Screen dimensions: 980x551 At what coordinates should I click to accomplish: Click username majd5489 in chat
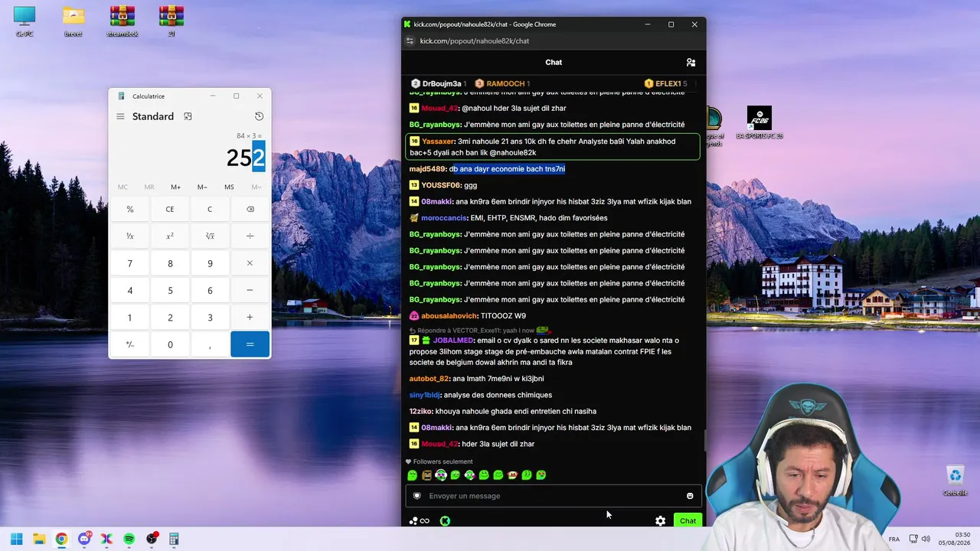[x=427, y=169]
